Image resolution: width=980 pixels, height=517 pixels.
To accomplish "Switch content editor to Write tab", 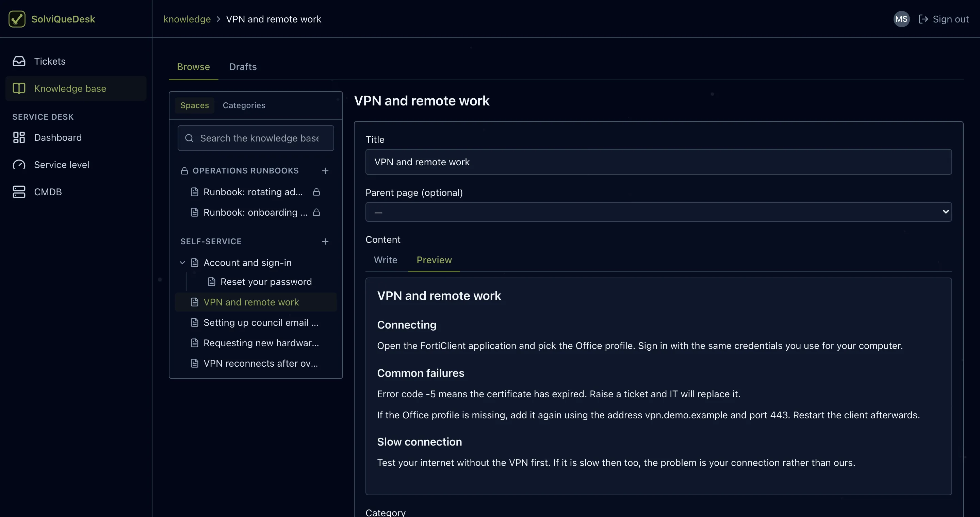I will [x=386, y=260].
